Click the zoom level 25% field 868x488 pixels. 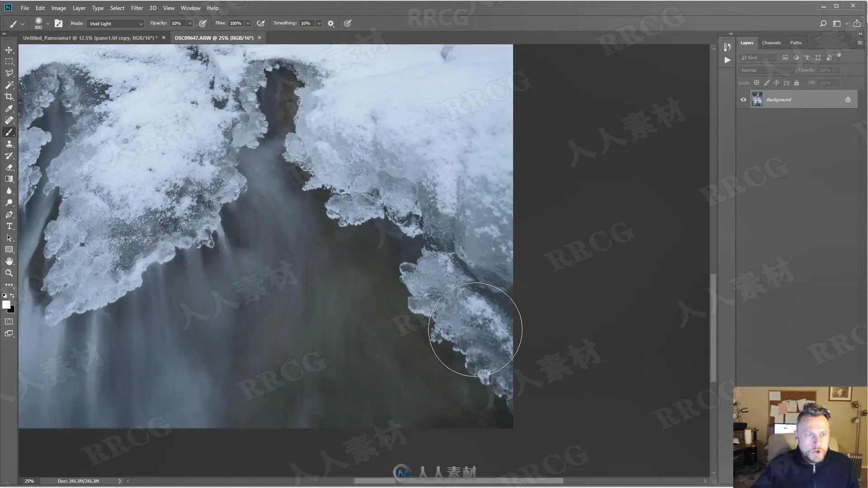tap(29, 481)
